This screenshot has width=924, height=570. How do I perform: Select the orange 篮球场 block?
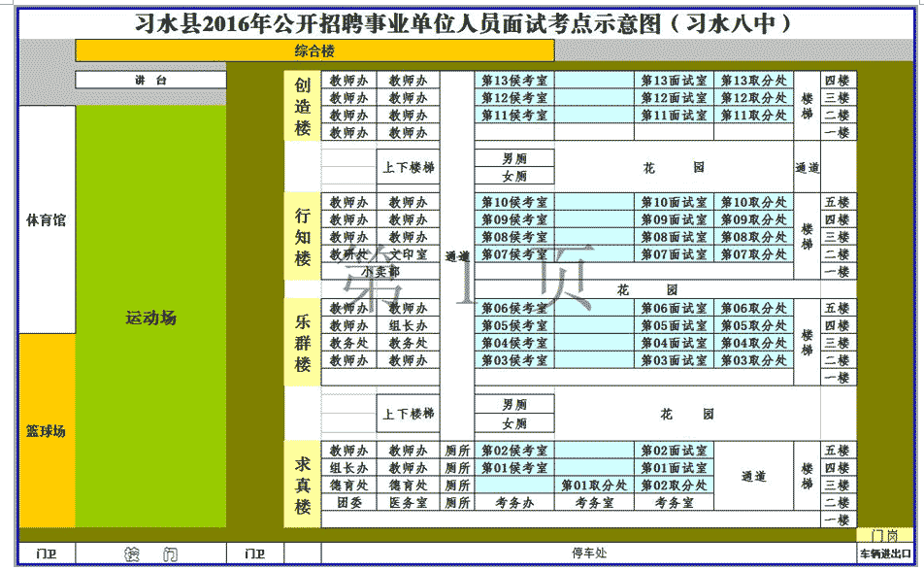click(47, 430)
